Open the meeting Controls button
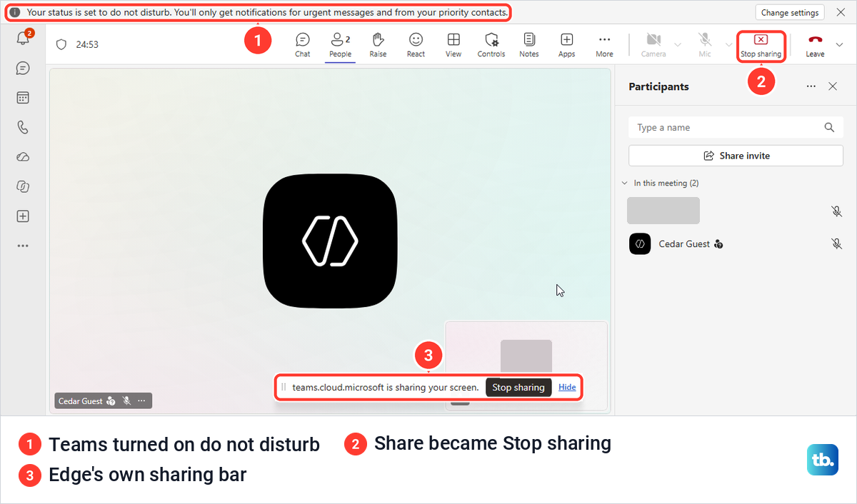Viewport: 857px width, 504px height. coord(491,45)
